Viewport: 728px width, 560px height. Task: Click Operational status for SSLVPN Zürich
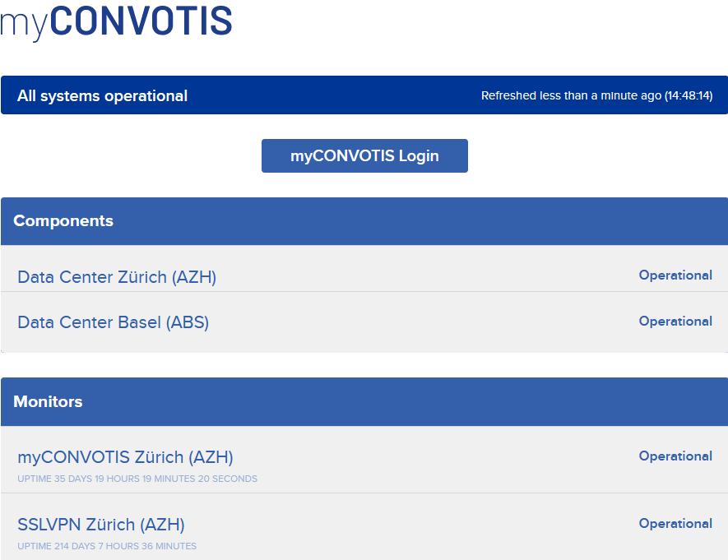pos(675,524)
